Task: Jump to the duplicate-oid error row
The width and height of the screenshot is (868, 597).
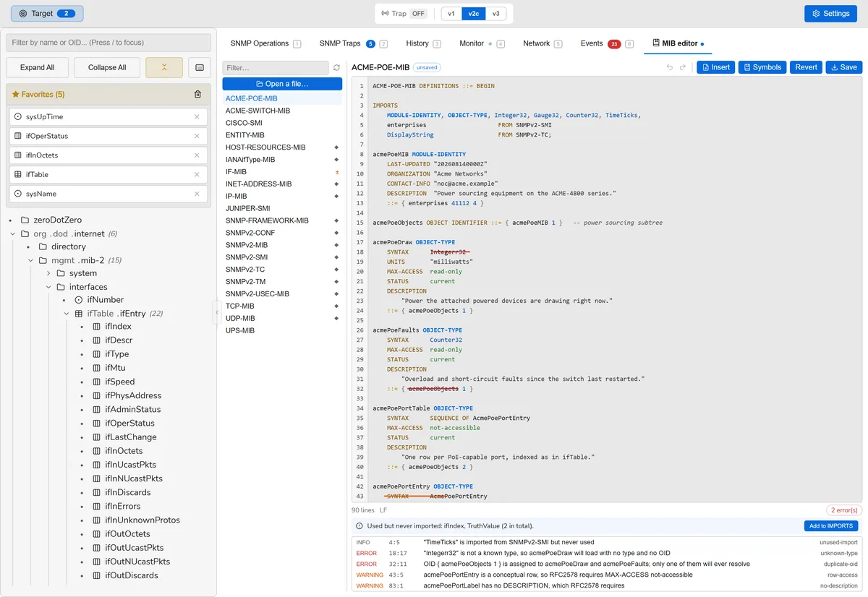Action: pyautogui.click(x=607, y=564)
